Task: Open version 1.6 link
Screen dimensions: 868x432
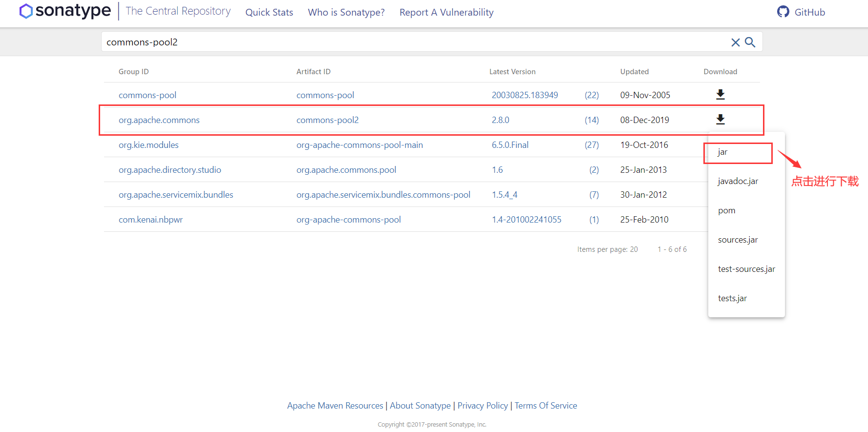Action: click(497, 170)
